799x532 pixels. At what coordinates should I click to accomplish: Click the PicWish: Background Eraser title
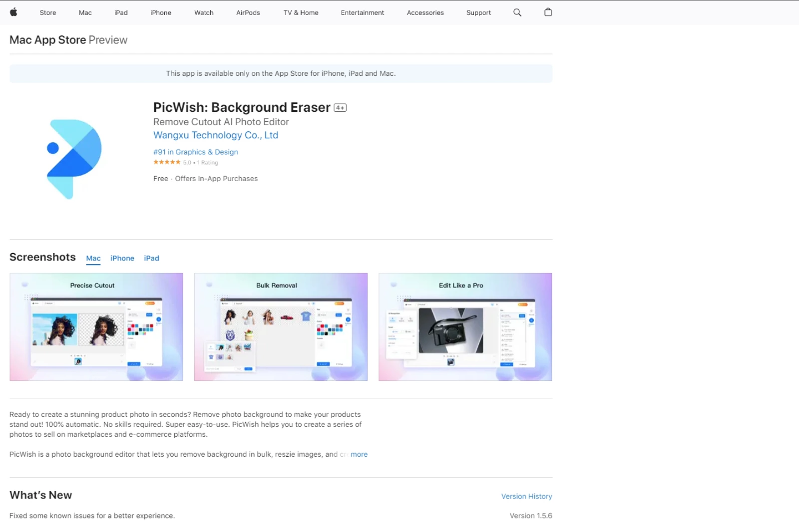click(242, 107)
